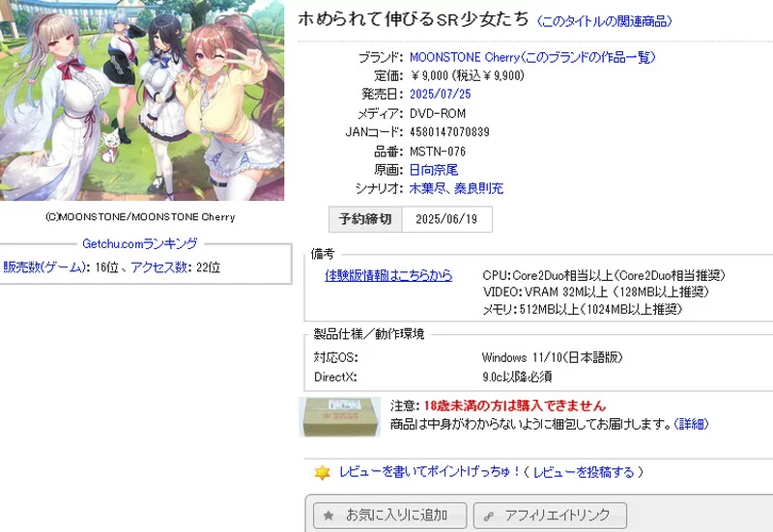Click the VIDEO VRAM requirement line
This screenshot has height=532, width=773.
tap(595, 292)
